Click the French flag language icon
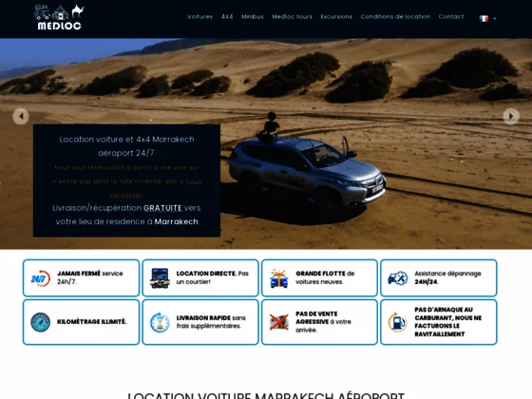This screenshot has height=399, width=532. point(484,18)
